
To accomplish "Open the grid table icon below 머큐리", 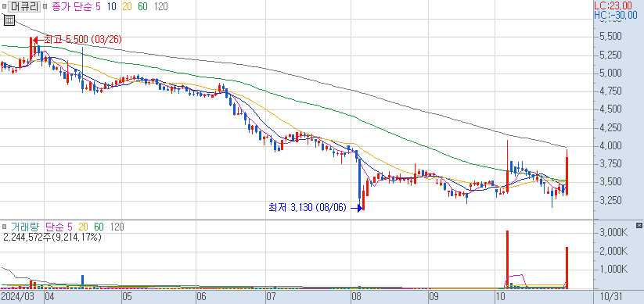I will click(x=9, y=20).
